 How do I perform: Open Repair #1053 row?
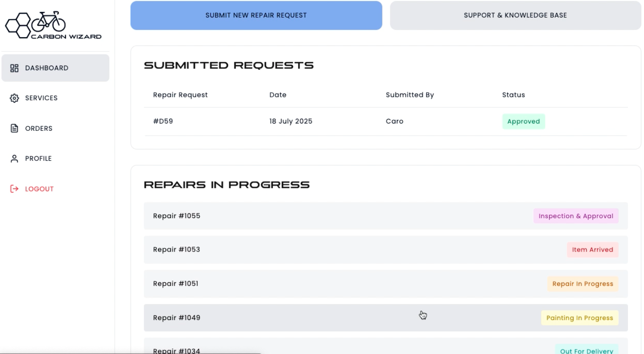coord(177,250)
